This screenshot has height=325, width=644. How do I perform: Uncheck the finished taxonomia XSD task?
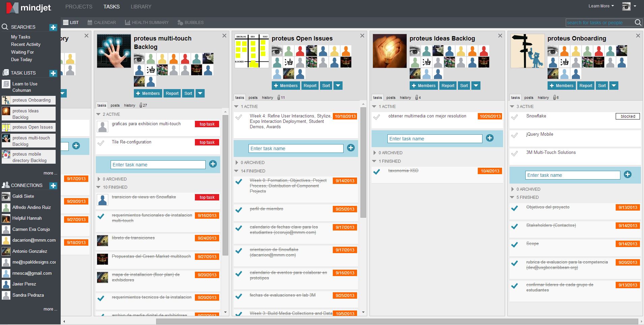[377, 172]
